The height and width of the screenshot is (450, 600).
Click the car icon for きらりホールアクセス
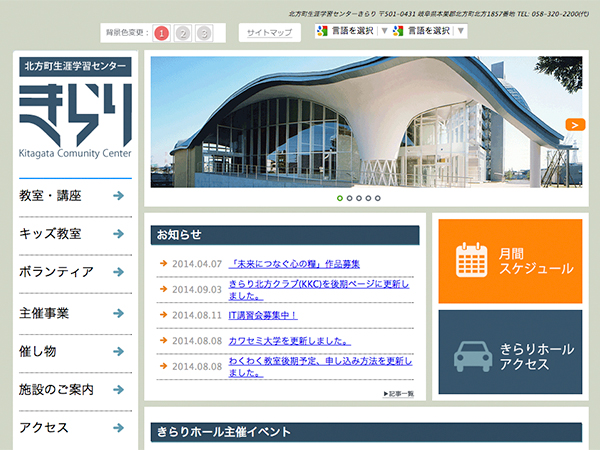tap(470, 352)
